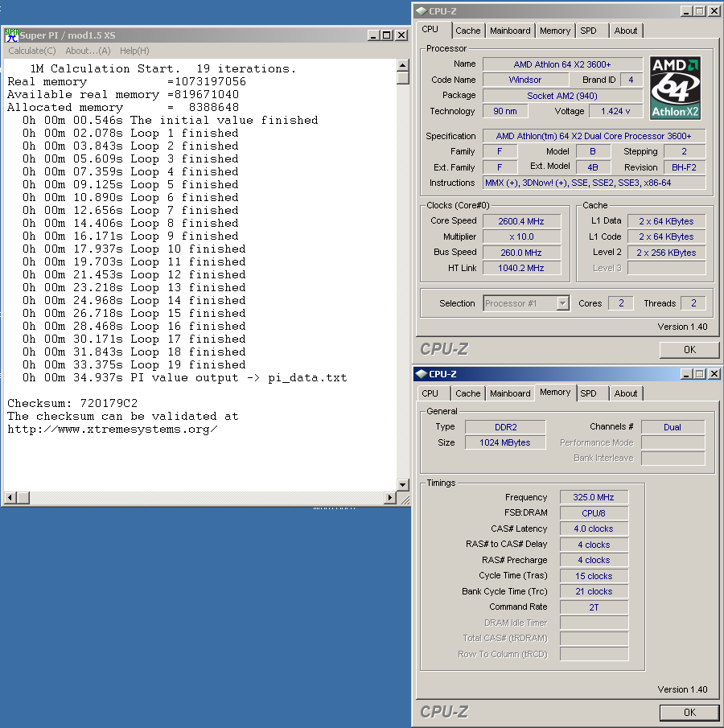Switch to Cache tab in bottom CPU-Z window
This screenshot has height=728, width=724.
coord(467,393)
